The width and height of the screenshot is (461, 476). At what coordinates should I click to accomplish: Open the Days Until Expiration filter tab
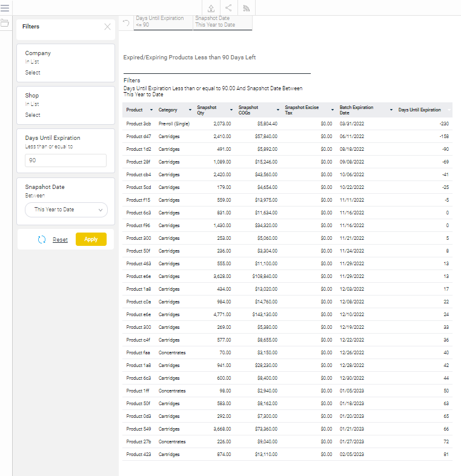pos(163,22)
